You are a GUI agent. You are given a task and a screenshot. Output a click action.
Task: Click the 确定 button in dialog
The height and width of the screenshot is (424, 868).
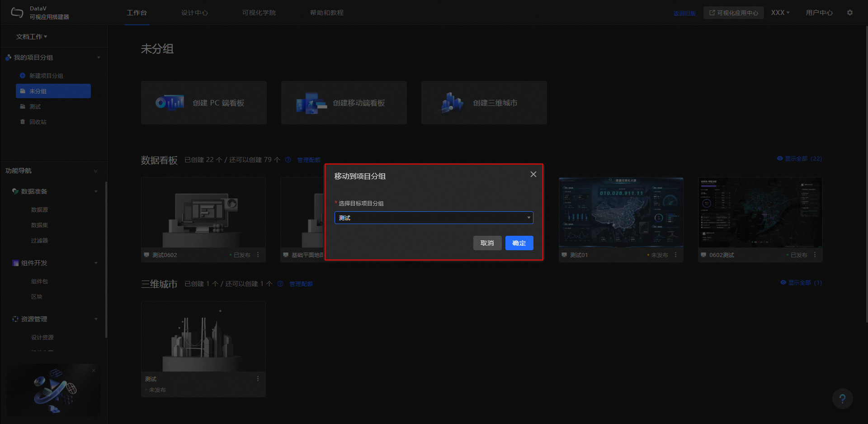click(x=519, y=243)
